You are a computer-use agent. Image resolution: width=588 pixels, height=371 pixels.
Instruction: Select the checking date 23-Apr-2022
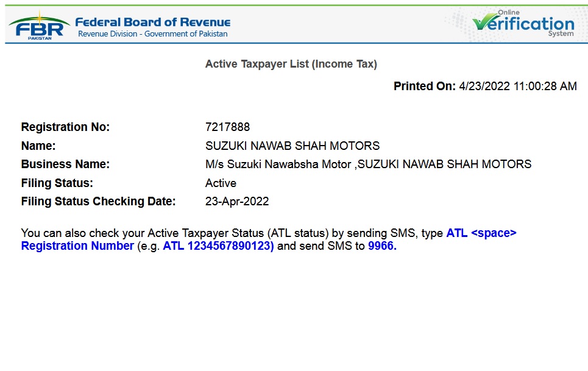237,202
